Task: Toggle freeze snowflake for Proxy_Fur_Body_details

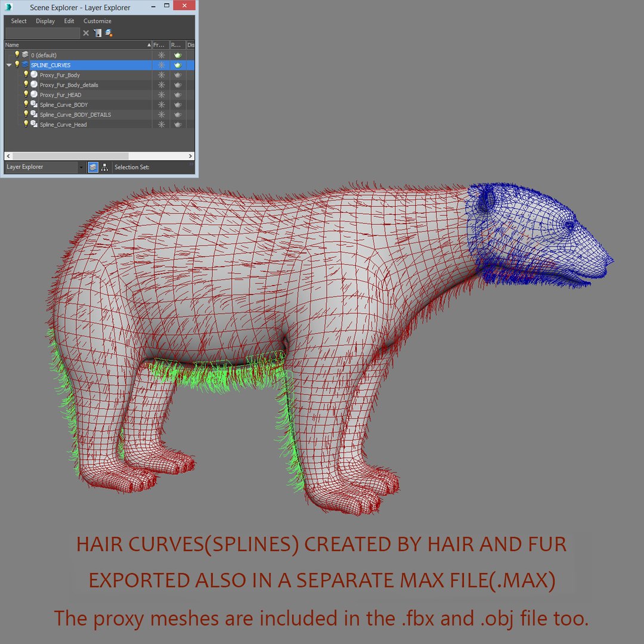Action: (162, 85)
